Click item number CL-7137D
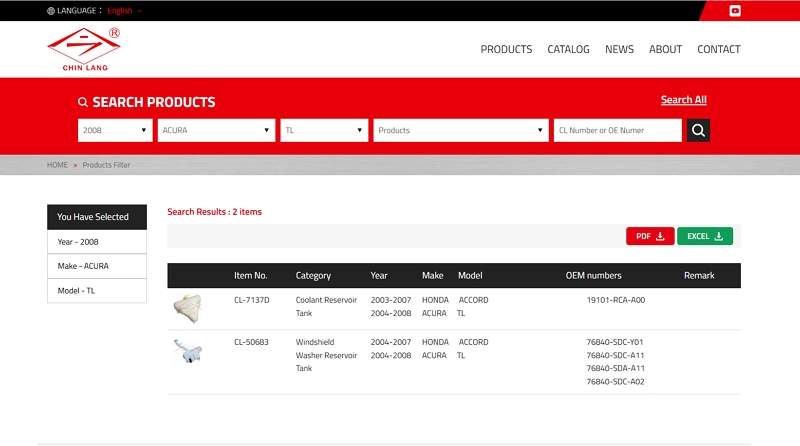The height and width of the screenshot is (446, 800). click(x=252, y=300)
